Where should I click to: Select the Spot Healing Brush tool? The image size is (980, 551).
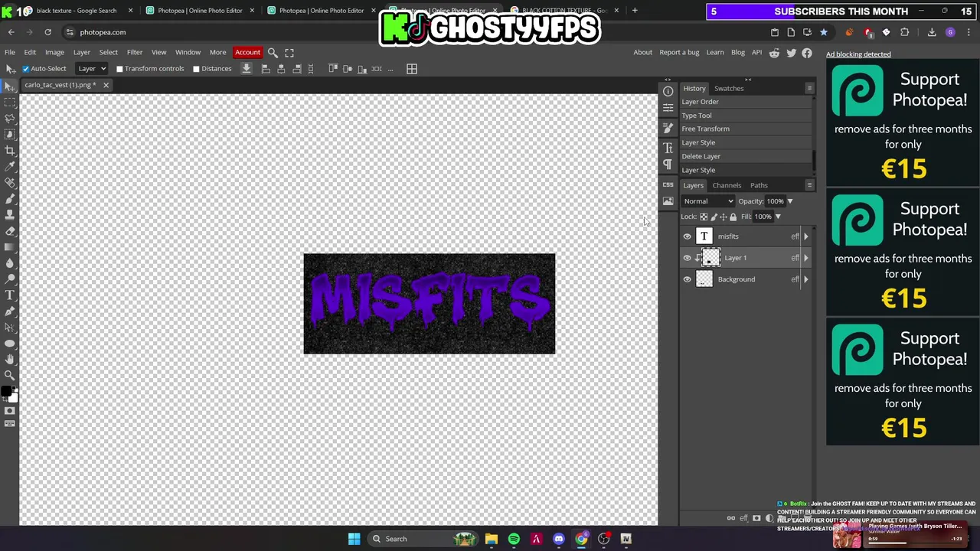(10, 182)
